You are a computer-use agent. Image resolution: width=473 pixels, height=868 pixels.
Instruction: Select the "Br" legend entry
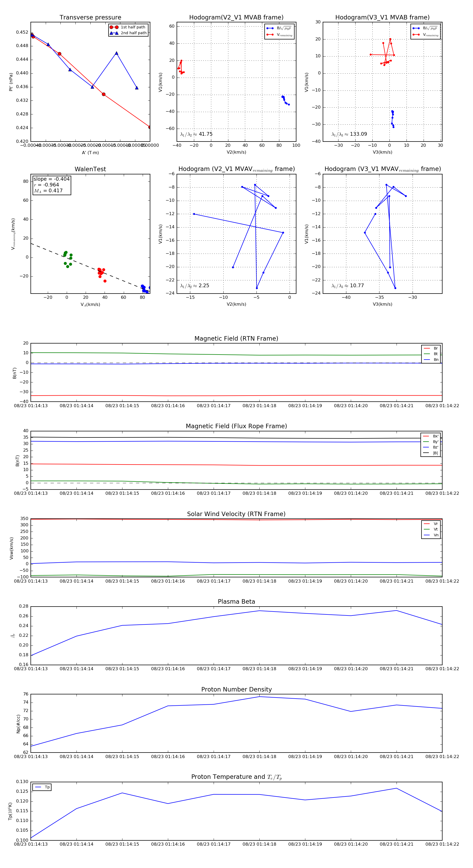click(x=431, y=349)
